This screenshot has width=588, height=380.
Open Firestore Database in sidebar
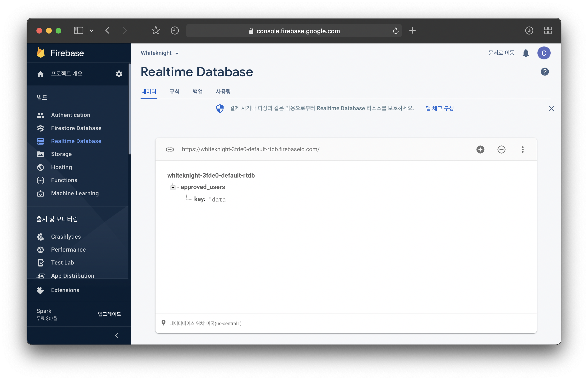coord(76,128)
